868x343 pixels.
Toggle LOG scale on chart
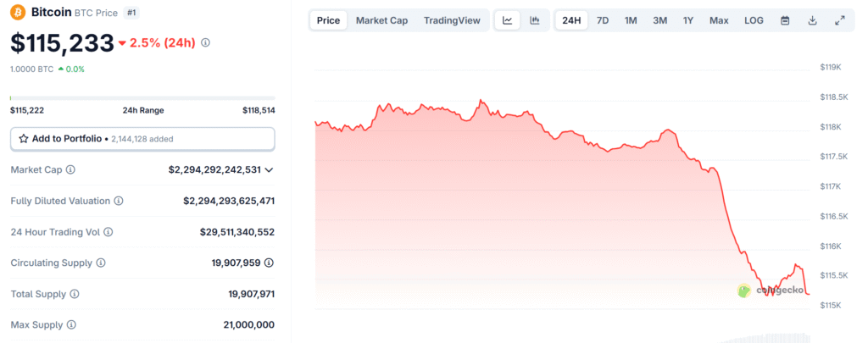754,20
